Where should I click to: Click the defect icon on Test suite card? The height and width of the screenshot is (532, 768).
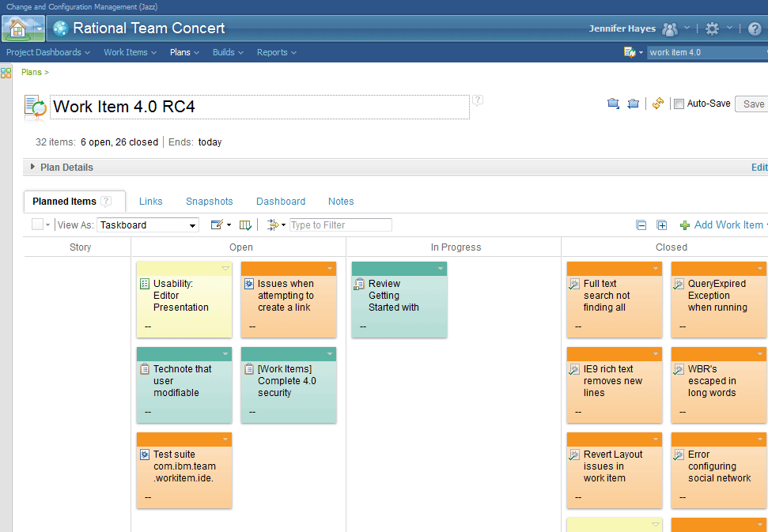tap(145, 455)
